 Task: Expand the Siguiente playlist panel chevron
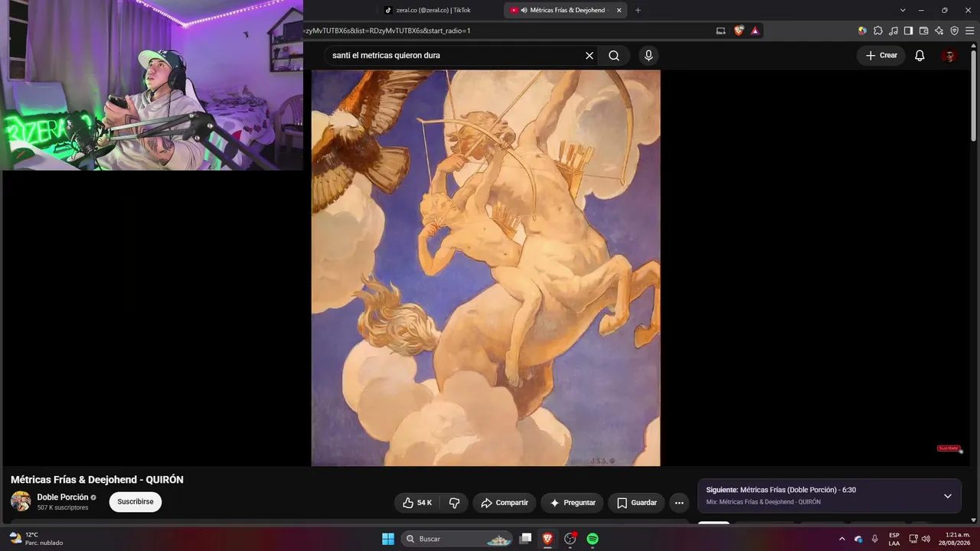click(x=948, y=496)
